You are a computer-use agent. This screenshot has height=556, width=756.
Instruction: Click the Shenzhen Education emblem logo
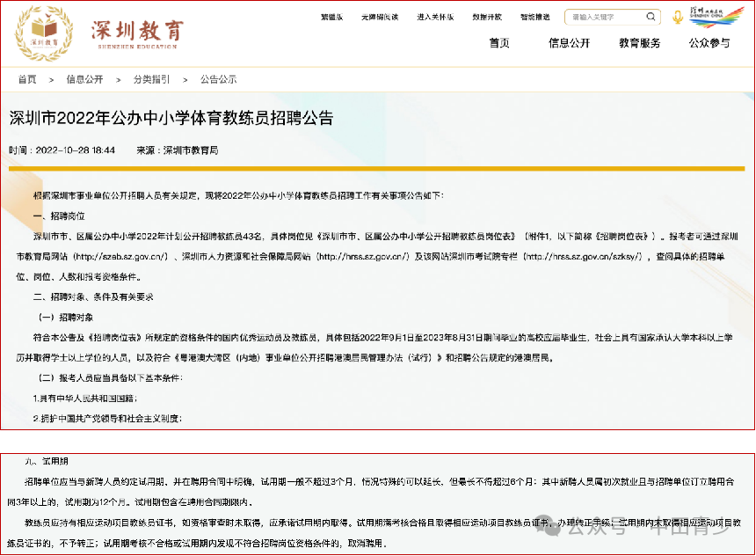(44, 33)
